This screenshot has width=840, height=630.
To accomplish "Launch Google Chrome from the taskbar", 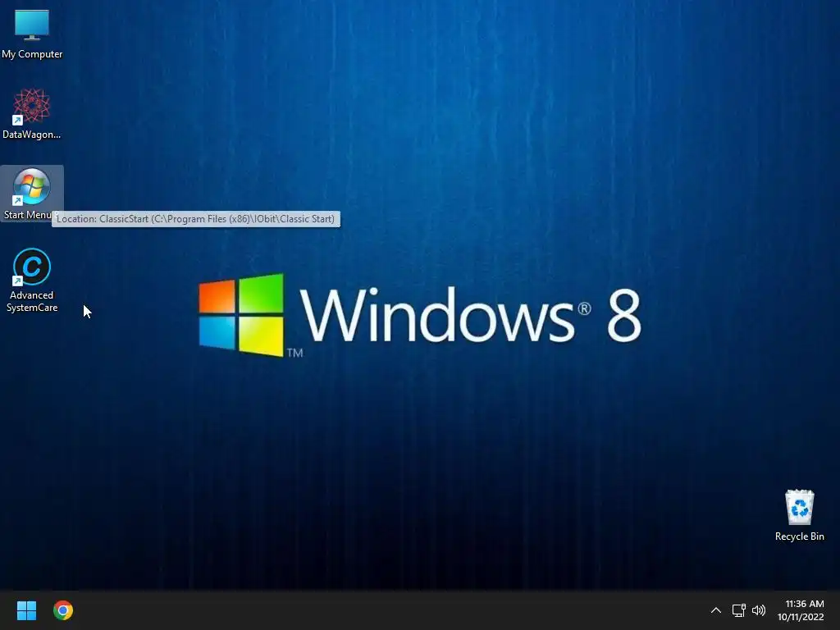I will (x=63, y=610).
